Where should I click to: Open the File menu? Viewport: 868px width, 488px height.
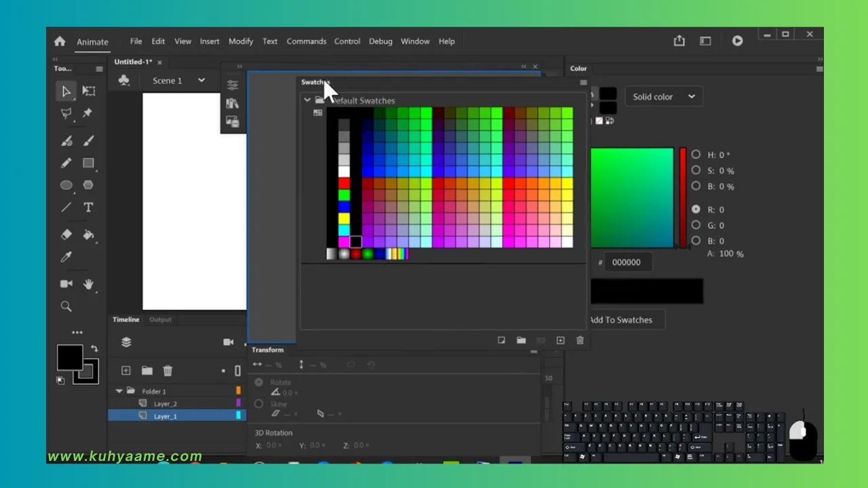(136, 41)
